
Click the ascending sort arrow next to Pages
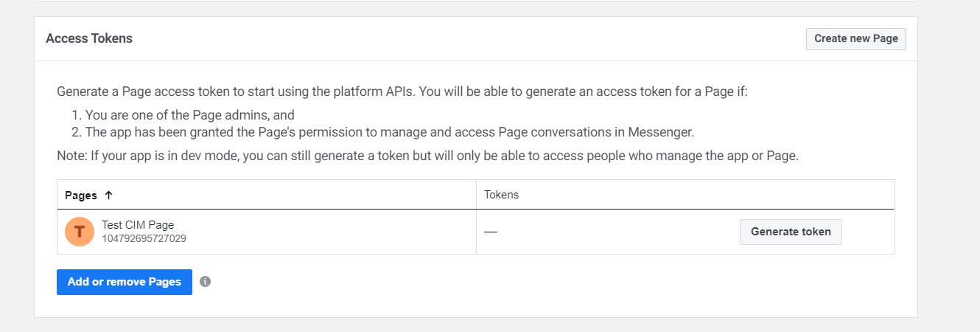point(109,196)
